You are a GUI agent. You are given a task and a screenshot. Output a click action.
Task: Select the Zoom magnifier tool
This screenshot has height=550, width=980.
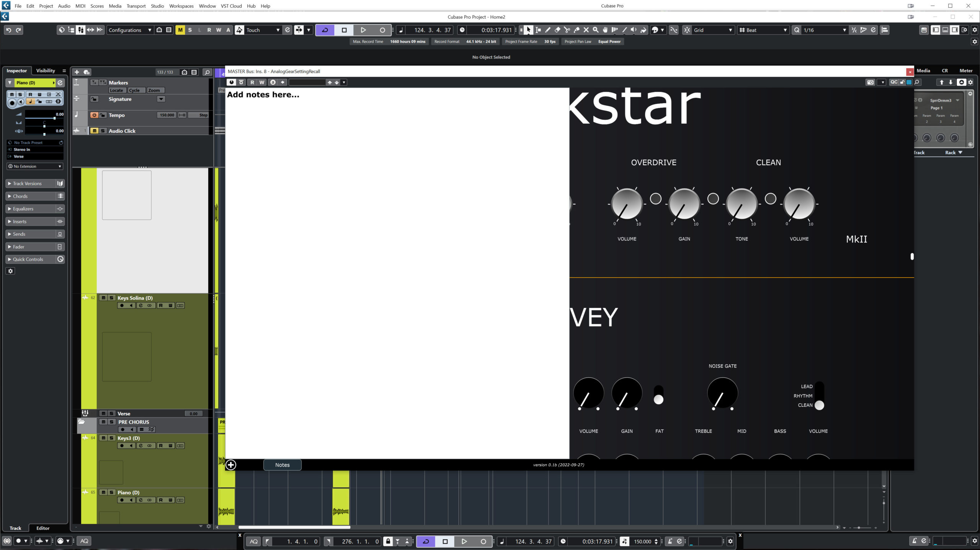click(596, 30)
